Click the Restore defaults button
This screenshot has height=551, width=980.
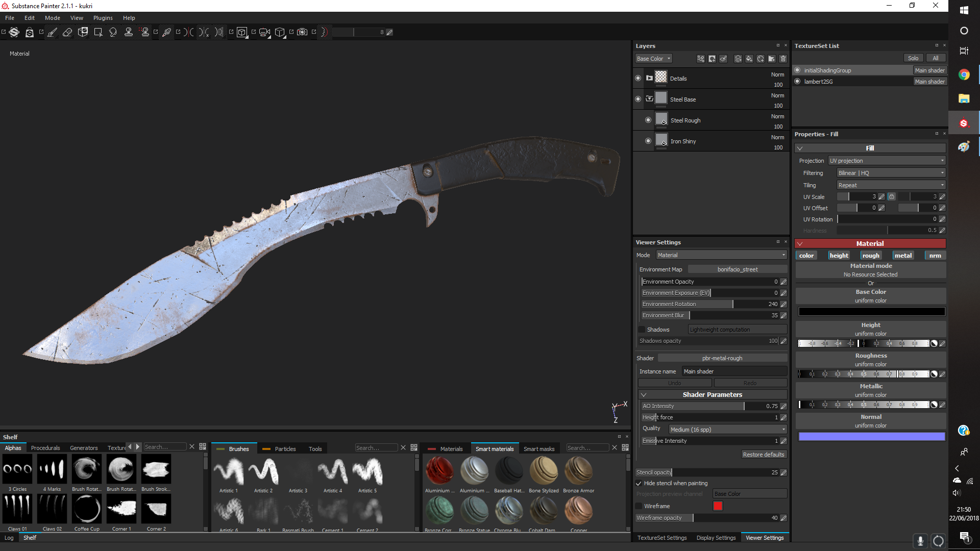click(763, 455)
